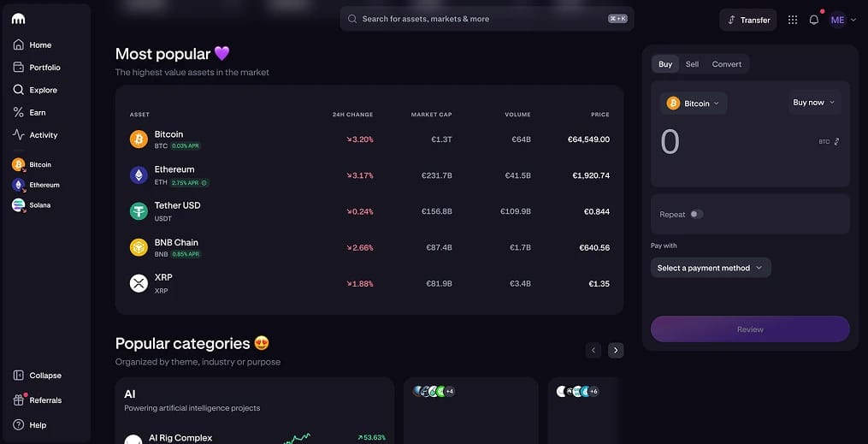Open Activity pulse icon in sidebar
This screenshot has height=444, width=868.
tap(18, 134)
